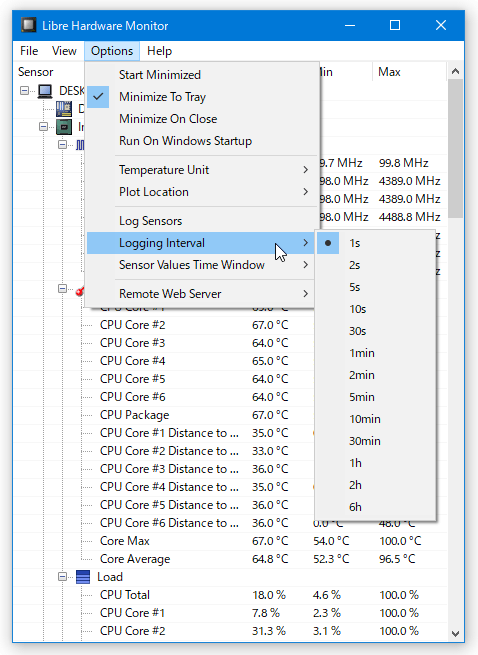Screen dimensions: 478x655
Task: Uncheck Minimize To Tray option
Action: [x=201, y=97]
